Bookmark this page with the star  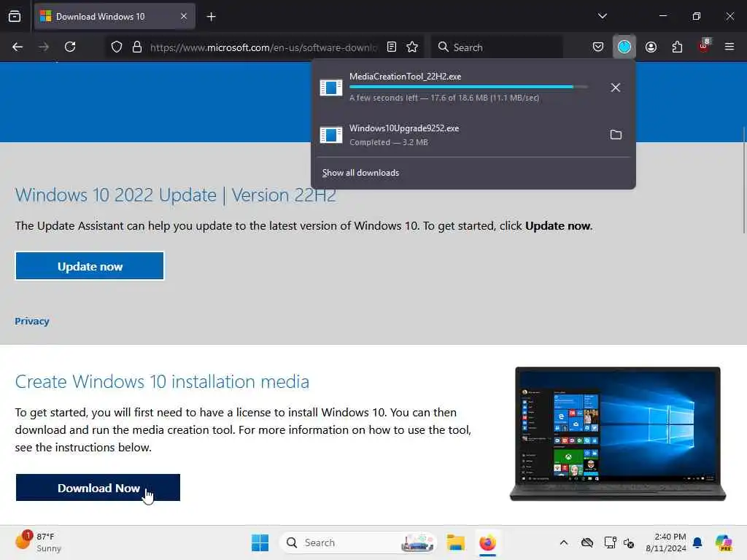[412, 47]
